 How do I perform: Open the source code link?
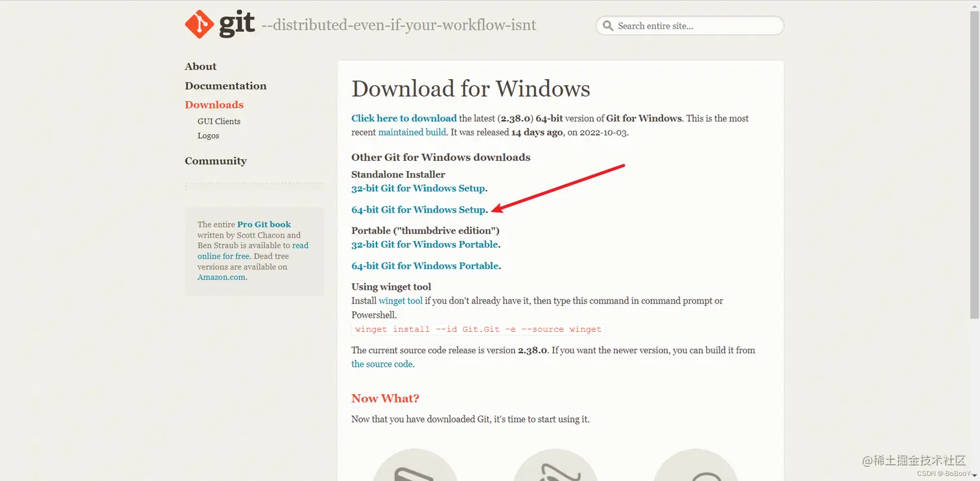coord(382,364)
